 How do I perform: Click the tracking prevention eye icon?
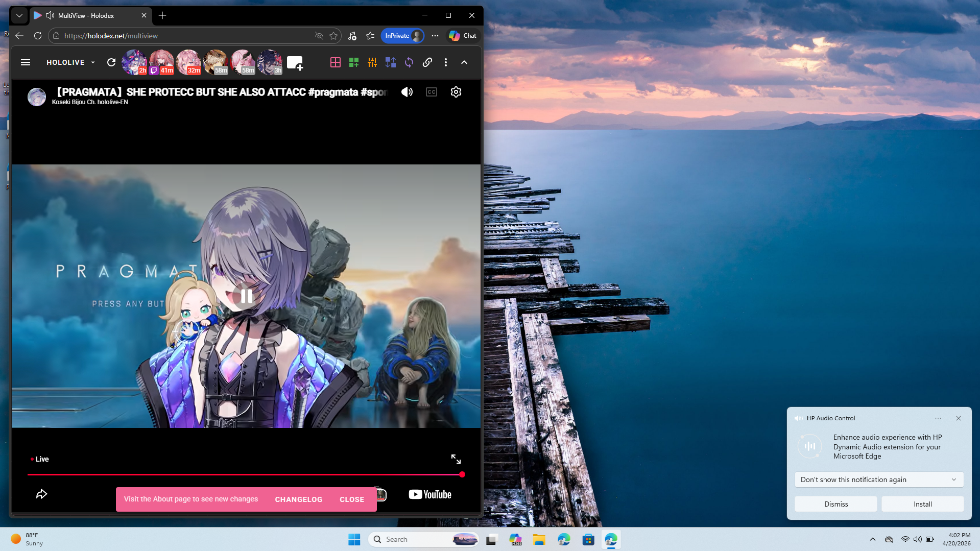(x=319, y=36)
